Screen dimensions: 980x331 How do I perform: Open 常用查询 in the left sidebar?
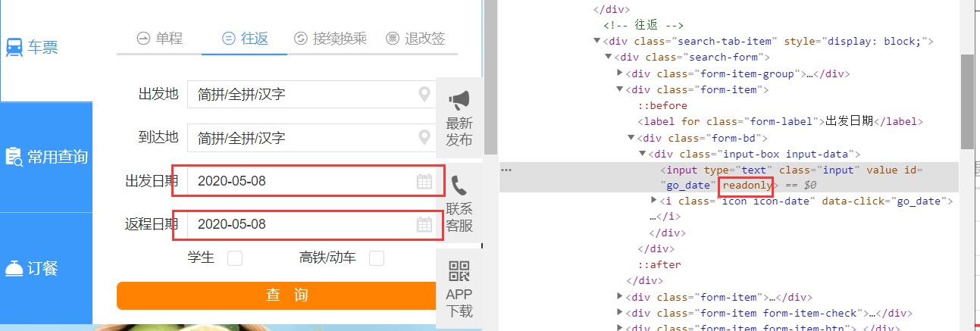pyautogui.click(x=46, y=157)
